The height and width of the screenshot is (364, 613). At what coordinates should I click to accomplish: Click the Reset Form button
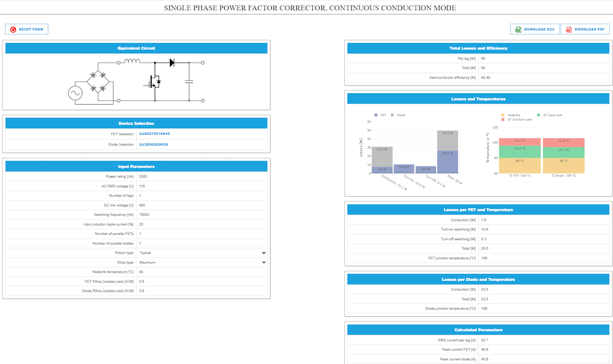point(27,29)
